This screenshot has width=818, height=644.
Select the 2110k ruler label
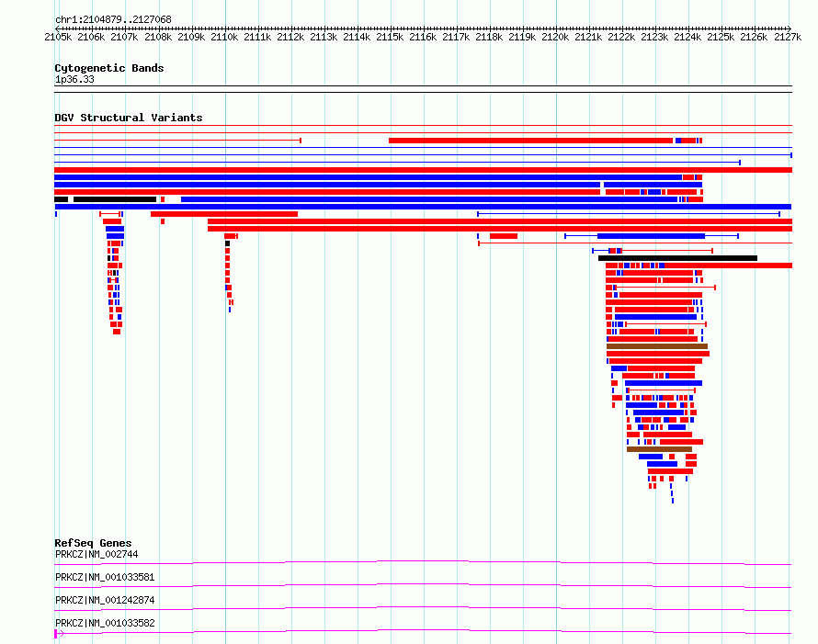click(224, 37)
